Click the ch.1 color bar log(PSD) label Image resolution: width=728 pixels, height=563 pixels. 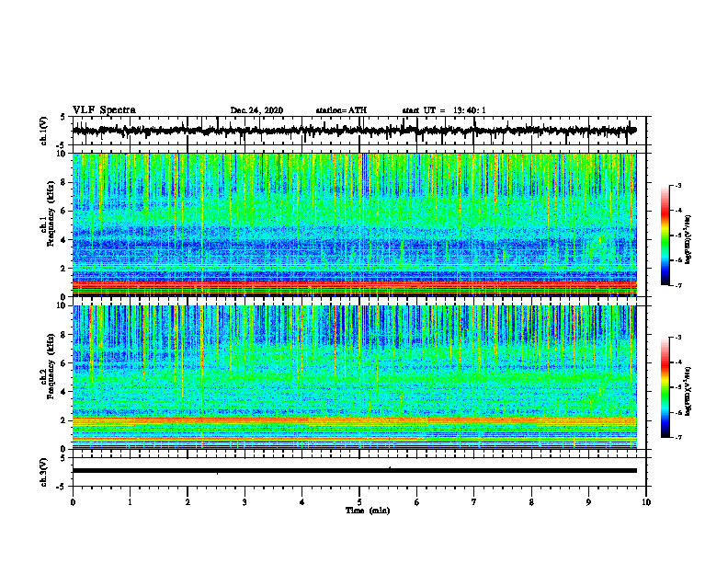click(688, 240)
